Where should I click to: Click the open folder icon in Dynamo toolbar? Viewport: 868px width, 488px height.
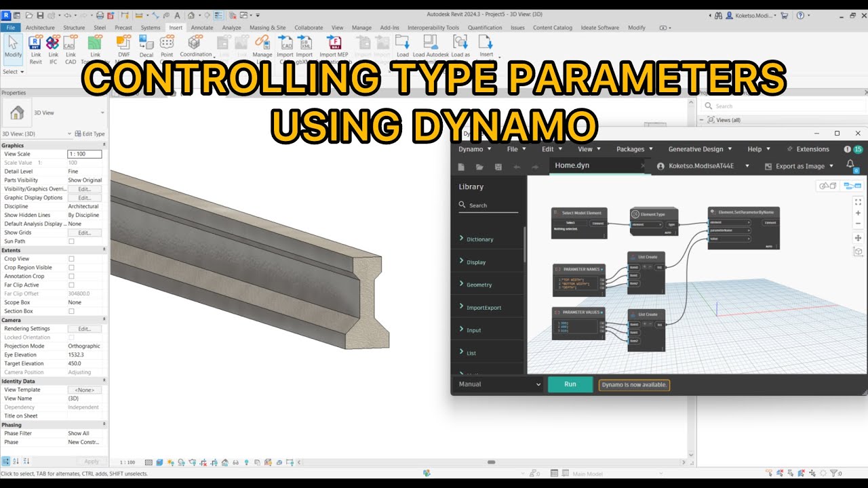[479, 167]
